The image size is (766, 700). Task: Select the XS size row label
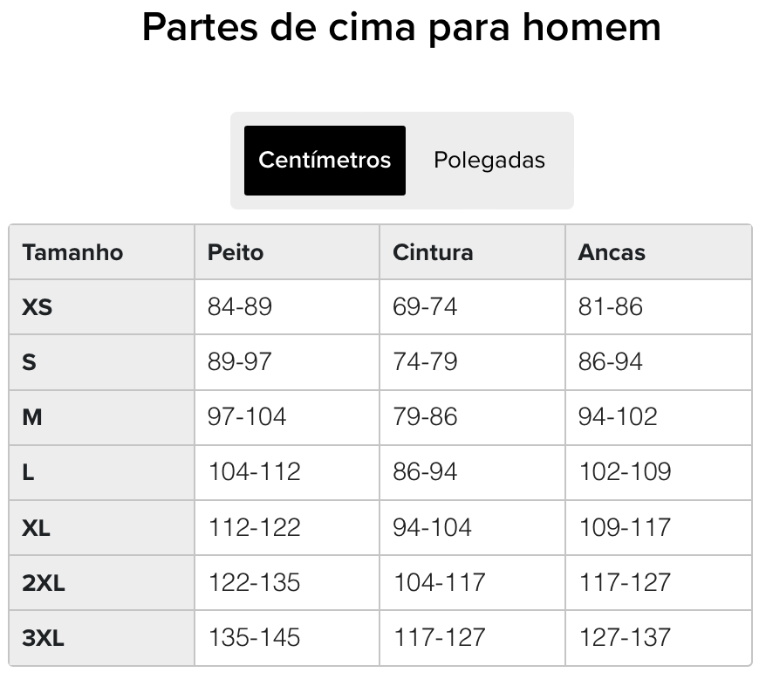pyautogui.click(x=38, y=307)
